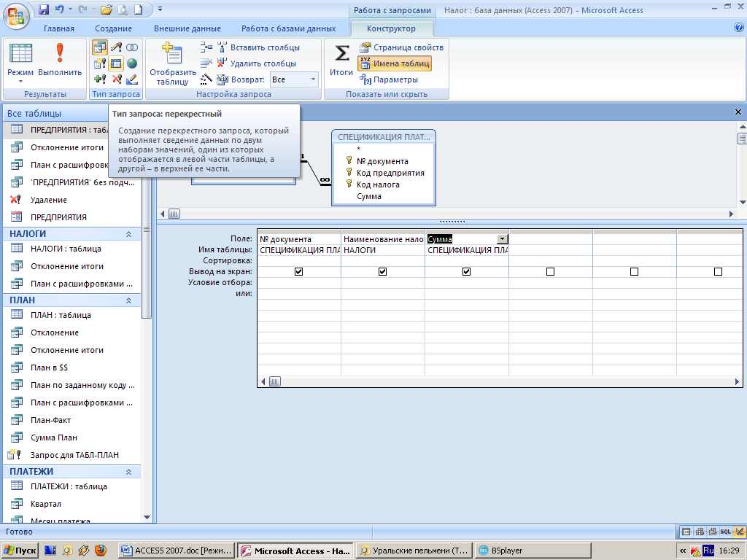Image resolution: width=747 pixels, height=560 pixels.
Task: Open Работа с базами данных tab
Action: [288, 28]
